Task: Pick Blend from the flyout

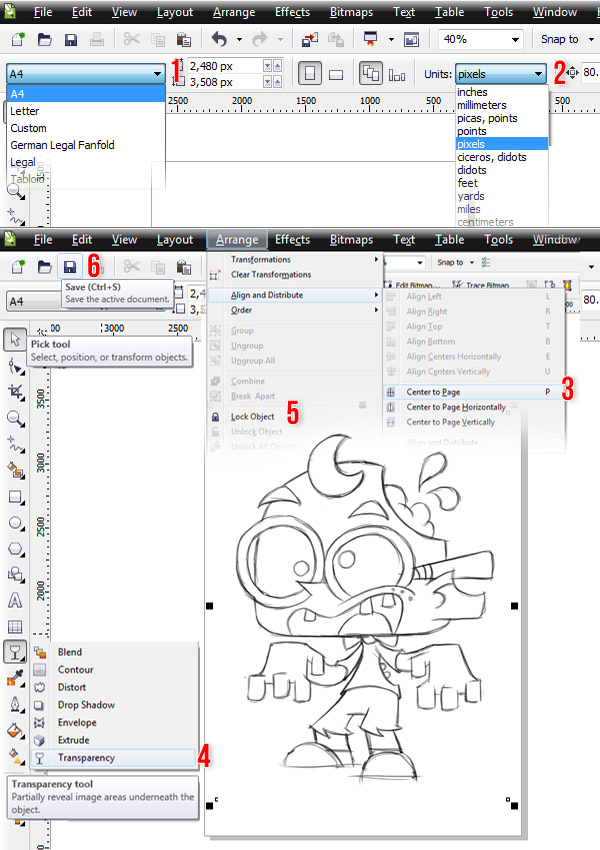Action: [x=113, y=652]
